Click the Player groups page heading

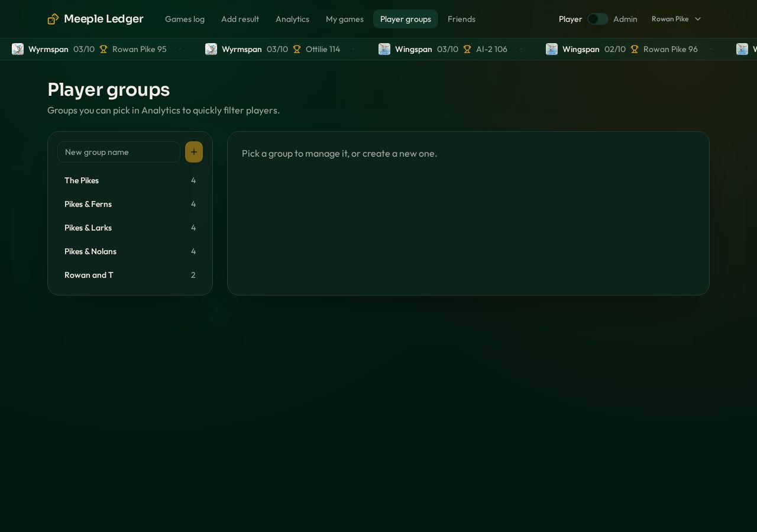click(x=109, y=89)
